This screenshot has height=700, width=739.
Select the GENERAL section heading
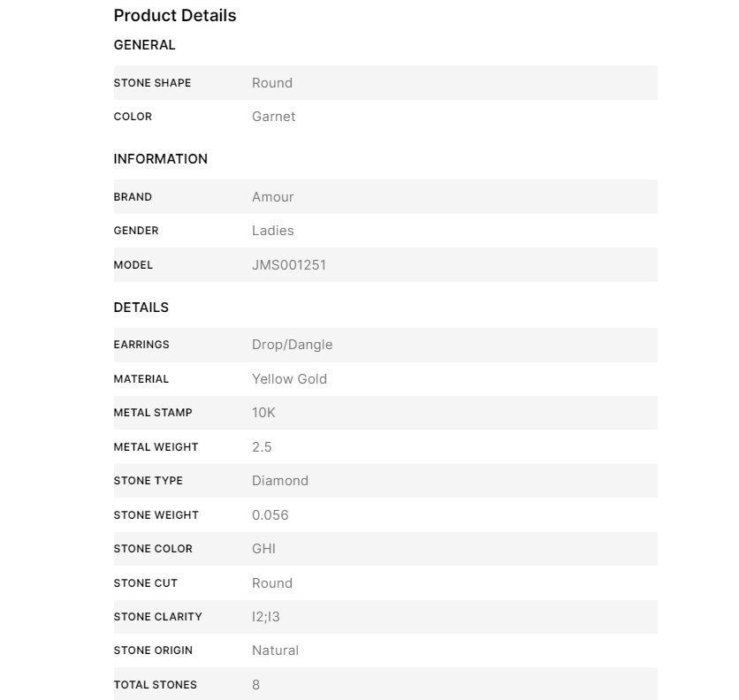145,45
